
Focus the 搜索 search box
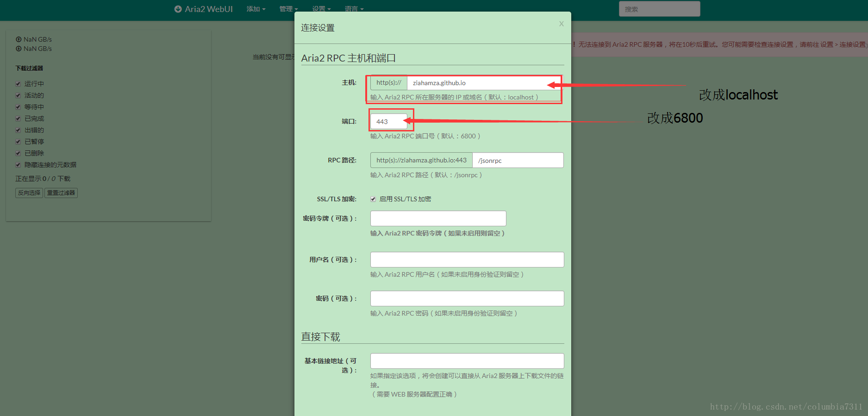tap(659, 9)
